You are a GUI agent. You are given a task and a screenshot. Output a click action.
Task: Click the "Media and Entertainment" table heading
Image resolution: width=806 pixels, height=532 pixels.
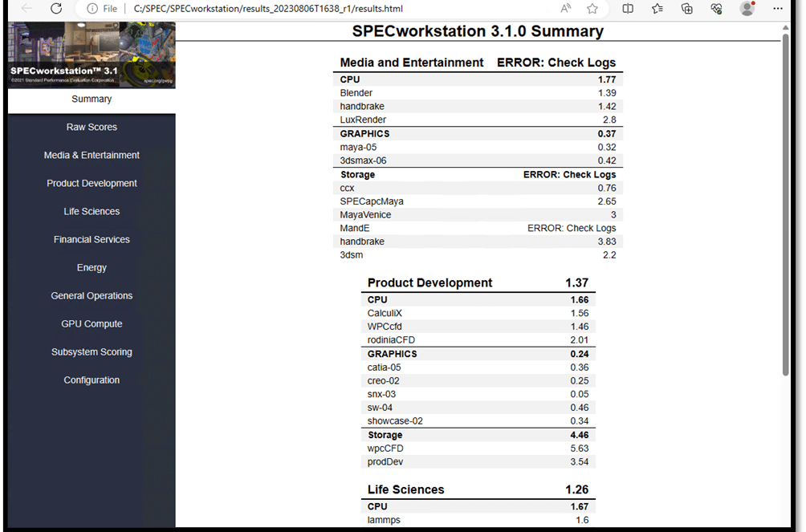click(412, 63)
